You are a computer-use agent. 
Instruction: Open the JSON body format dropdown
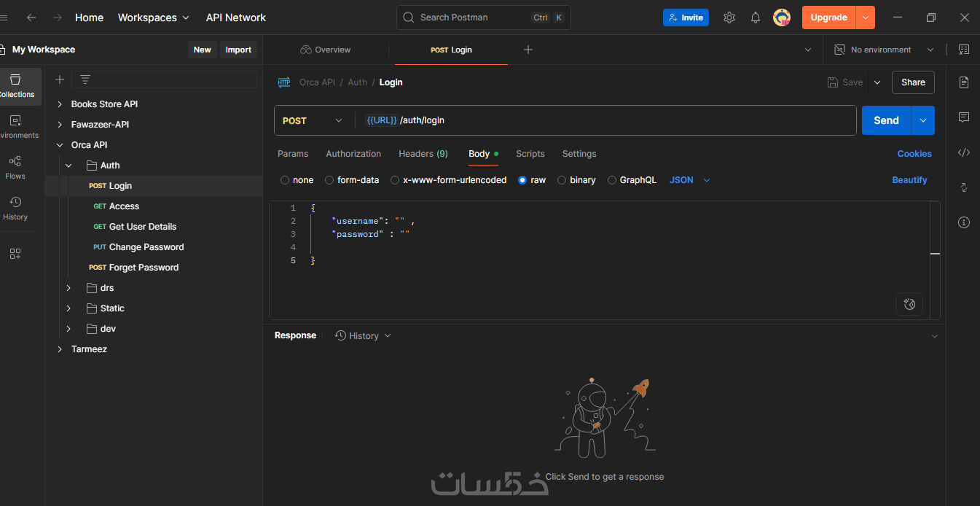(689, 180)
